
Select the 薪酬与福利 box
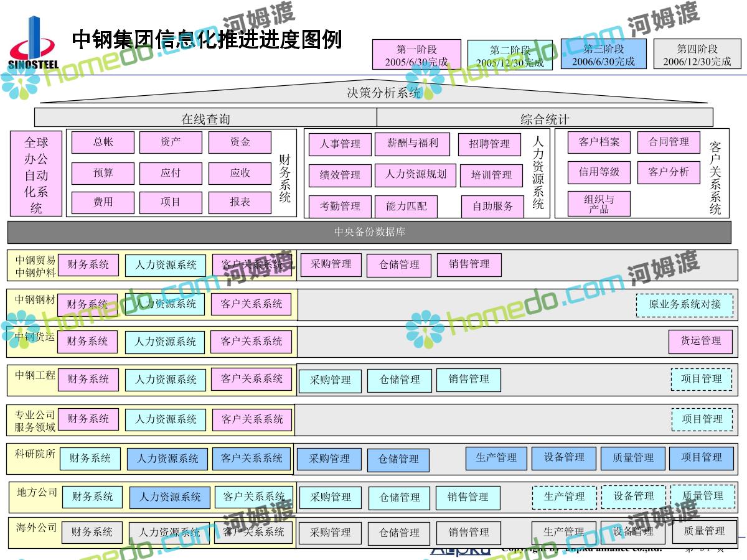(x=413, y=144)
